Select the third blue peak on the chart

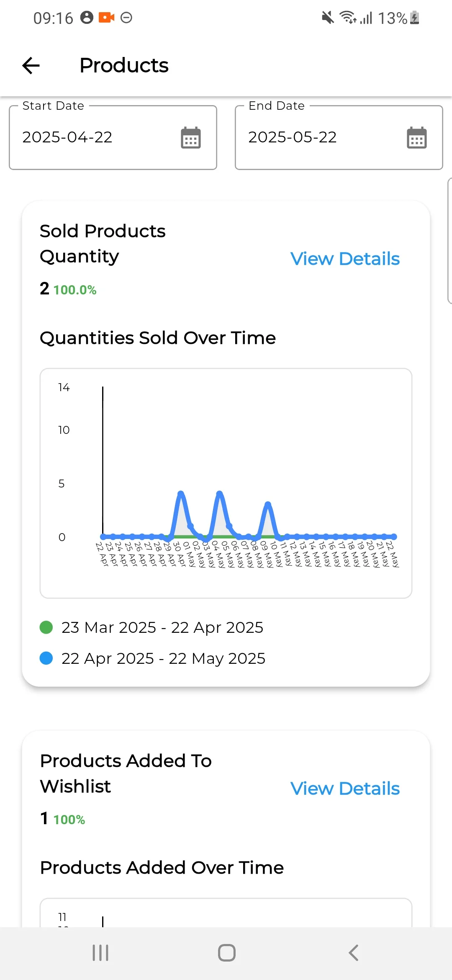coord(268,504)
